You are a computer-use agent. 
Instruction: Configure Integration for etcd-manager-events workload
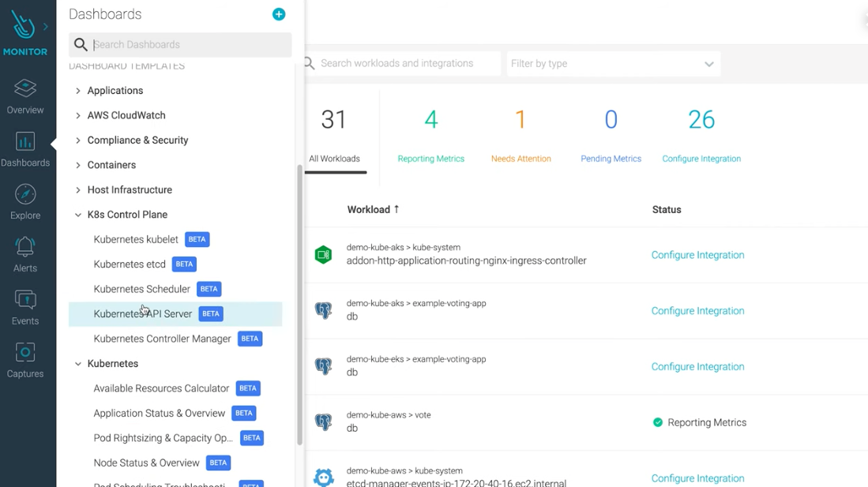pyautogui.click(x=697, y=478)
